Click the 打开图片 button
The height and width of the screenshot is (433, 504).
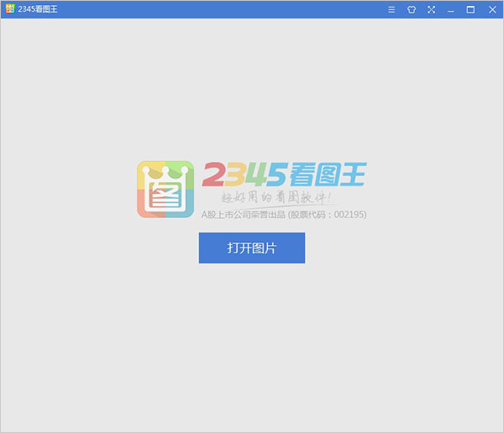tap(252, 248)
